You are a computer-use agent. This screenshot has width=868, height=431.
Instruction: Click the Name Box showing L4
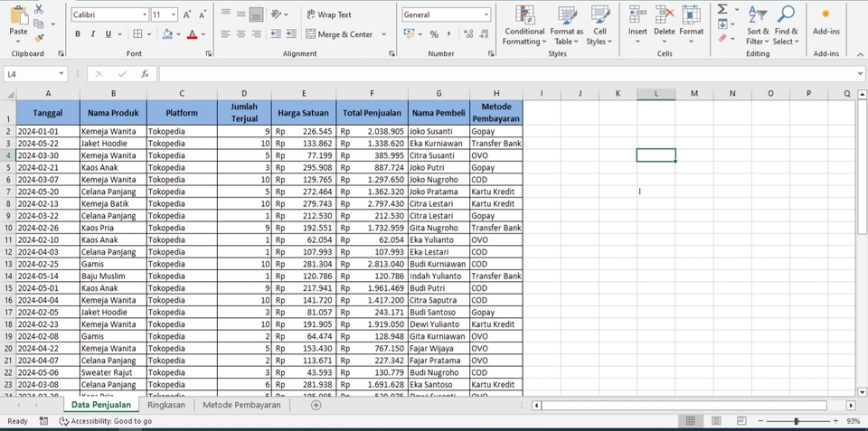[35, 73]
